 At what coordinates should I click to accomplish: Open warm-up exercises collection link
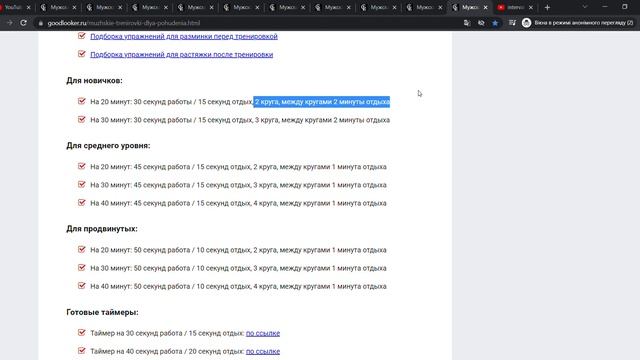coord(184,36)
